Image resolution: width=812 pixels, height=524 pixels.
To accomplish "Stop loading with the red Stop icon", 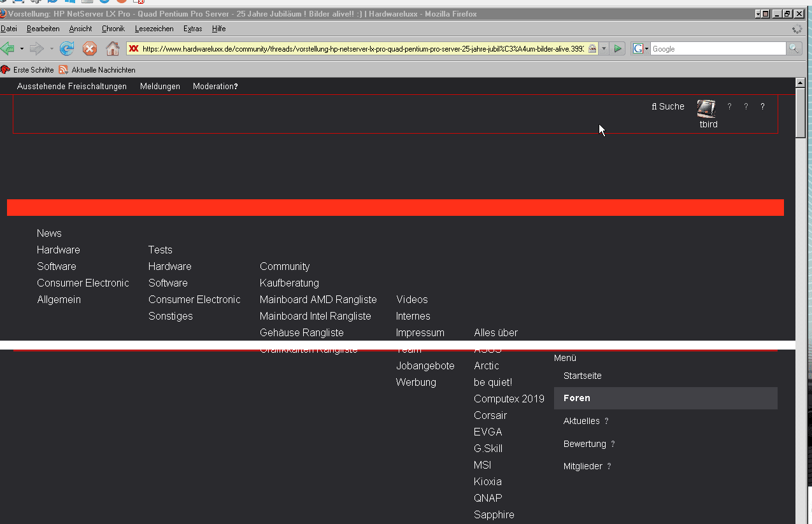I will 90,48.
